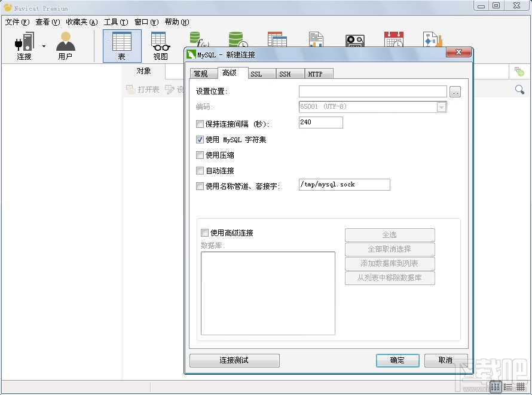
Task: Click the 数据库 list box
Action: click(x=268, y=293)
